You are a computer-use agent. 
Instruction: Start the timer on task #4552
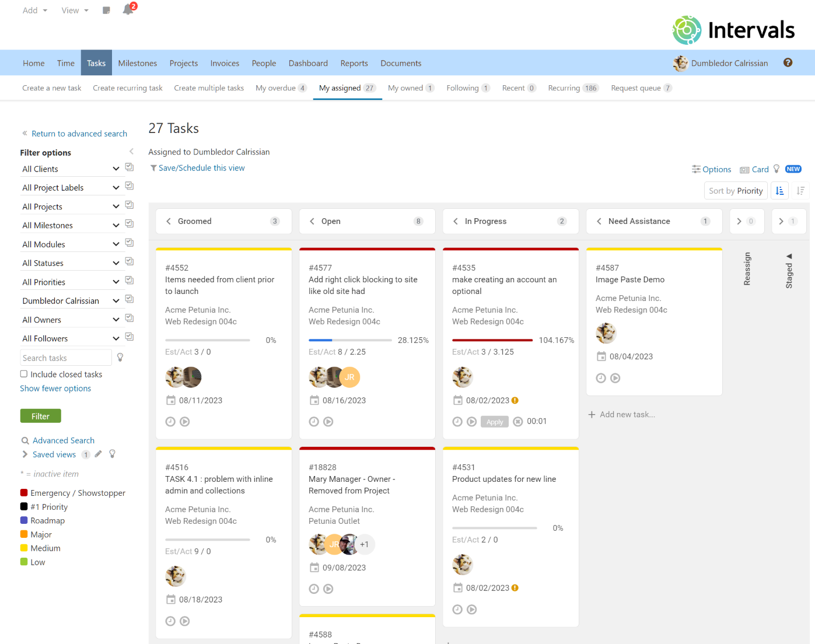pos(185,421)
